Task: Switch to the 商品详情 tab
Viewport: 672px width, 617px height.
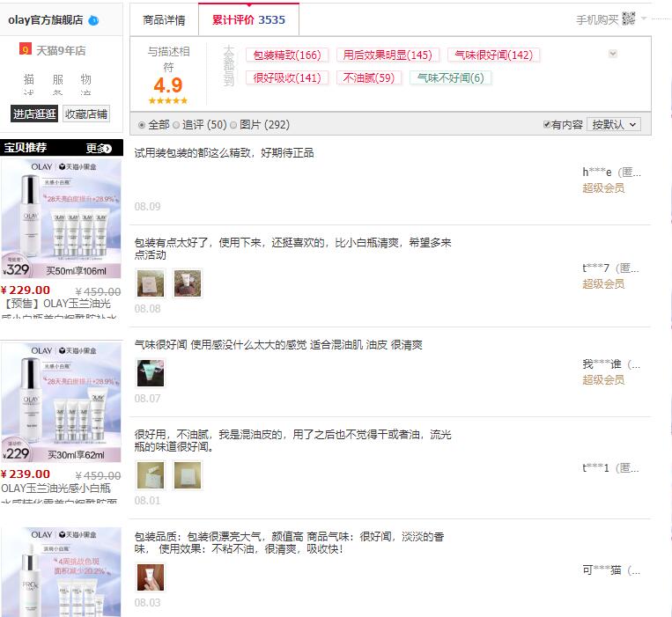Action: [x=164, y=19]
